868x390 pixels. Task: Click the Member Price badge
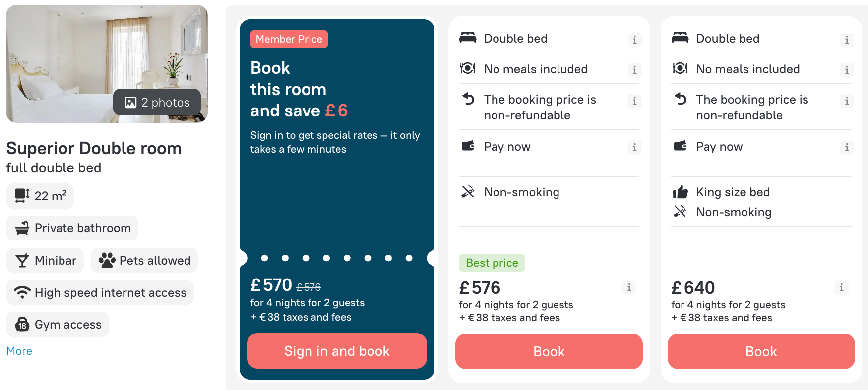[x=289, y=39]
